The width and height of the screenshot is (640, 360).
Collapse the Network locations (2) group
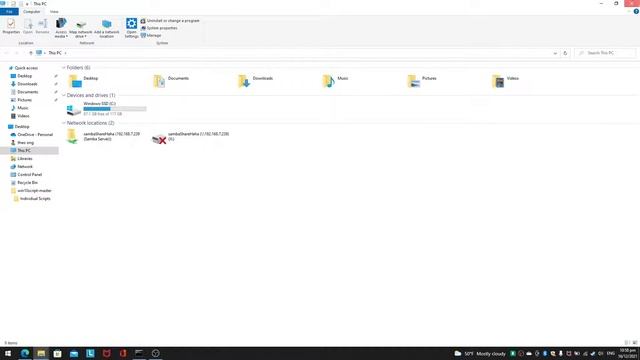tap(64, 123)
